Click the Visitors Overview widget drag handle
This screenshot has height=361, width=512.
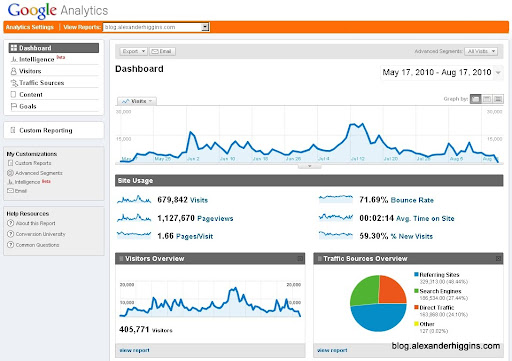tap(121, 258)
